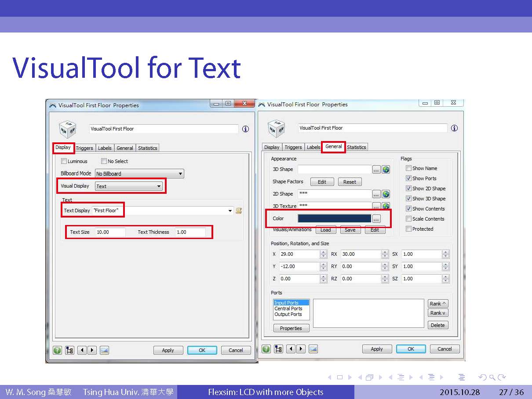Click the Text Thickness input field
Image resolution: width=532 pixels, height=399 pixels.
pyautogui.click(x=190, y=232)
